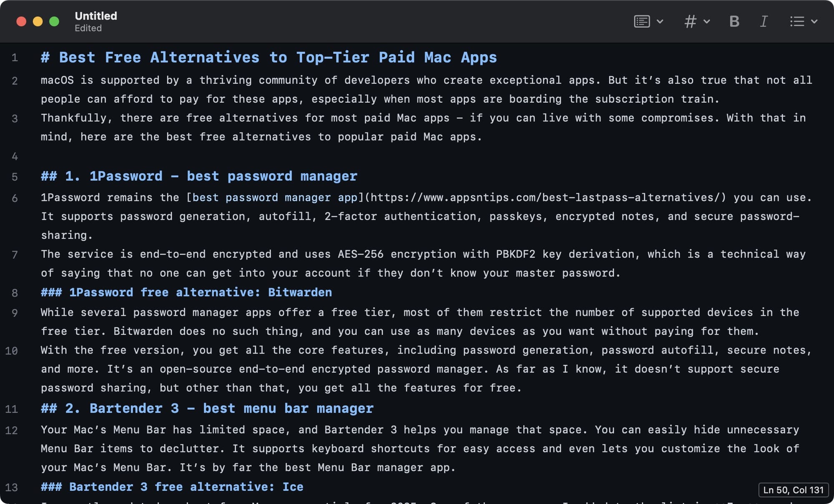Toggle italic formatting with the I icon
The height and width of the screenshot is (504, 834).
pyautogui.click(x=764, y=21)
